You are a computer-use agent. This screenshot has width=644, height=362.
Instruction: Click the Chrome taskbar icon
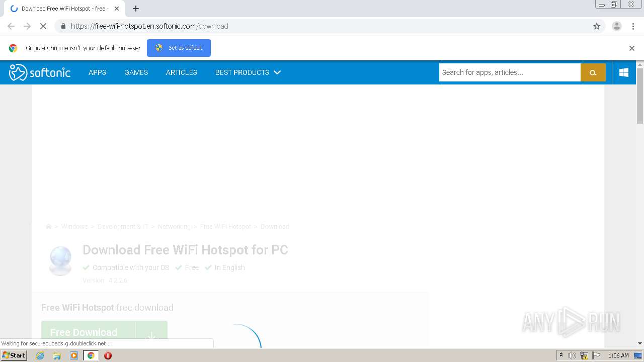(91, 355)
